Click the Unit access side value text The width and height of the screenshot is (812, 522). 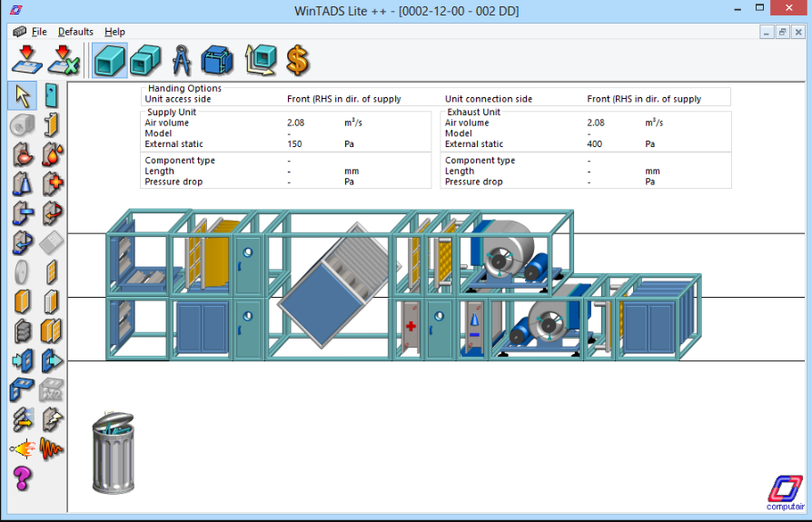pyautogui.click(x=344, y=99)
